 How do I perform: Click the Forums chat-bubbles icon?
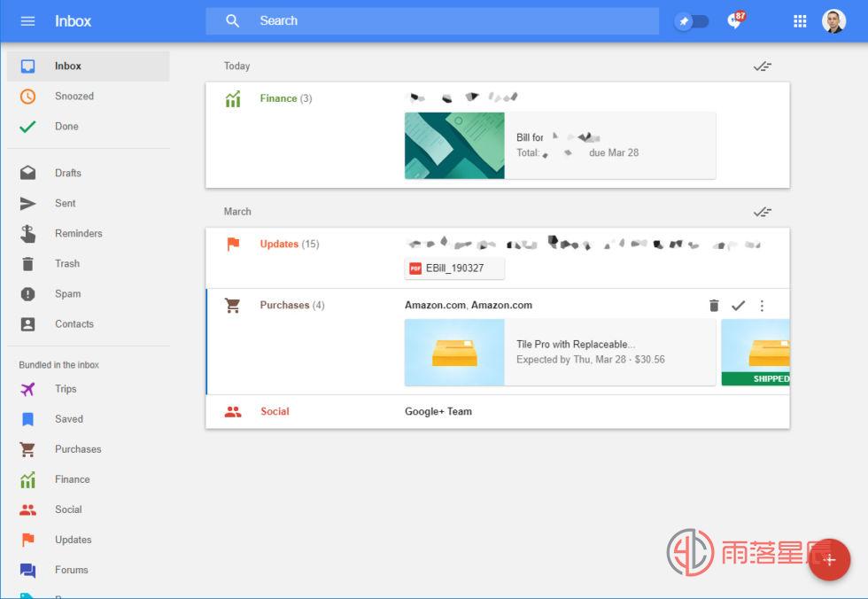[x=27, y=571]
